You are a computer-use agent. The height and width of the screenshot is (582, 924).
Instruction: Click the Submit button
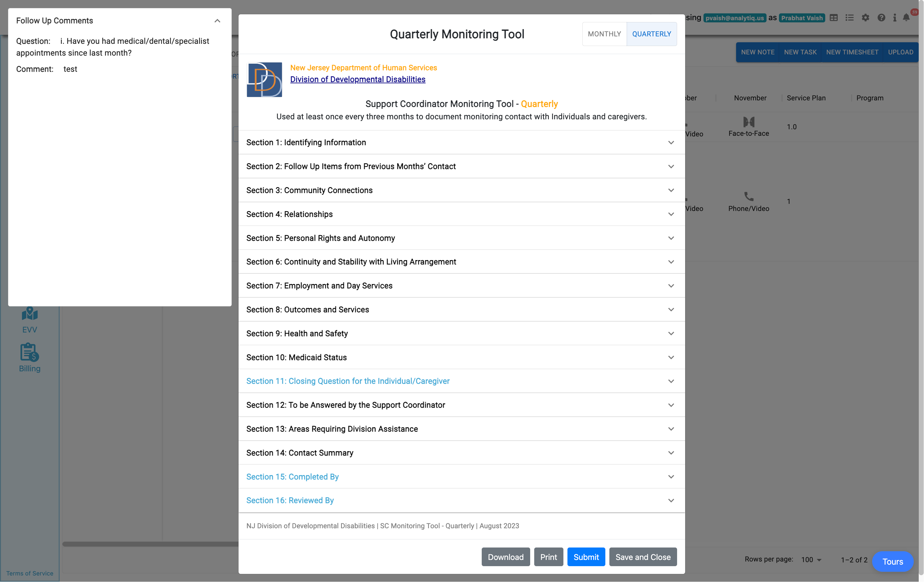pos(585,557)
